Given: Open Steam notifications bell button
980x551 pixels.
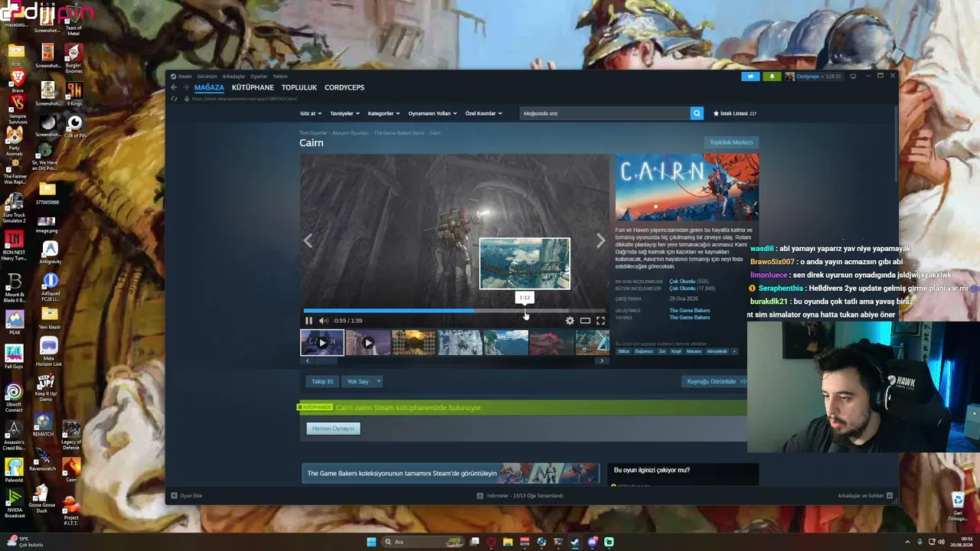Looking at the screenshot, I should click(772, 77).
